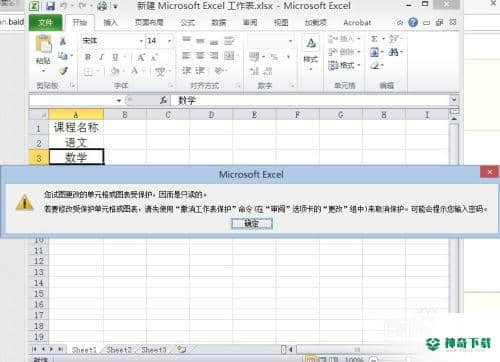
Task: Click the Paste icon in the clipboard group
Action: pos(44,43)
